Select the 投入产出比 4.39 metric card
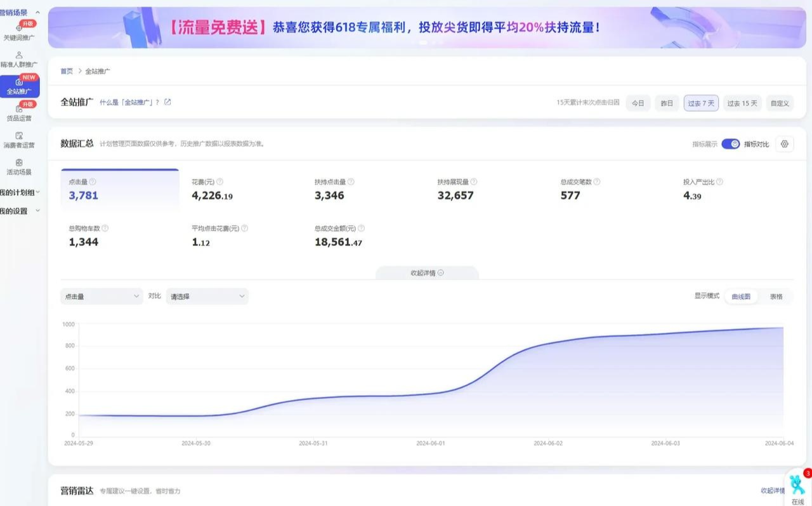Screen dimensions: 812x506 [736, 190]
